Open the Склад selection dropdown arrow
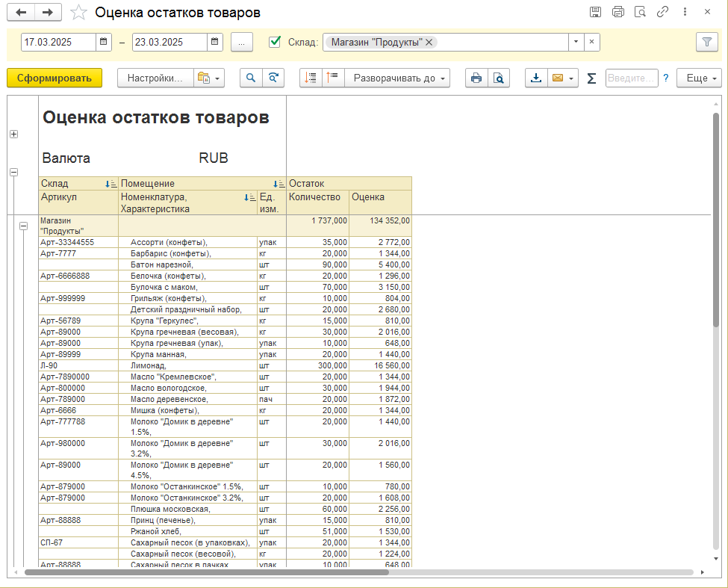Screen dimensions: 728x588 coord(576,42)
